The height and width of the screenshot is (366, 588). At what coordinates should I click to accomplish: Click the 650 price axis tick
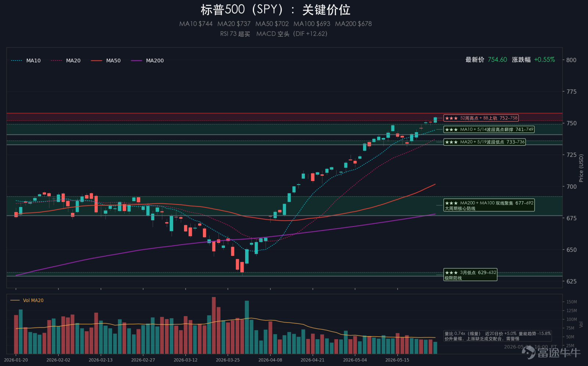pyautogui.click(x=571, y=250)
